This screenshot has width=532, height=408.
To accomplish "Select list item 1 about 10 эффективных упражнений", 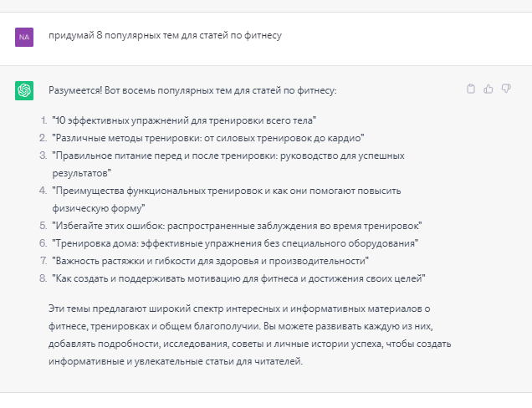I will pyautogui.click(x=184, y=120).
